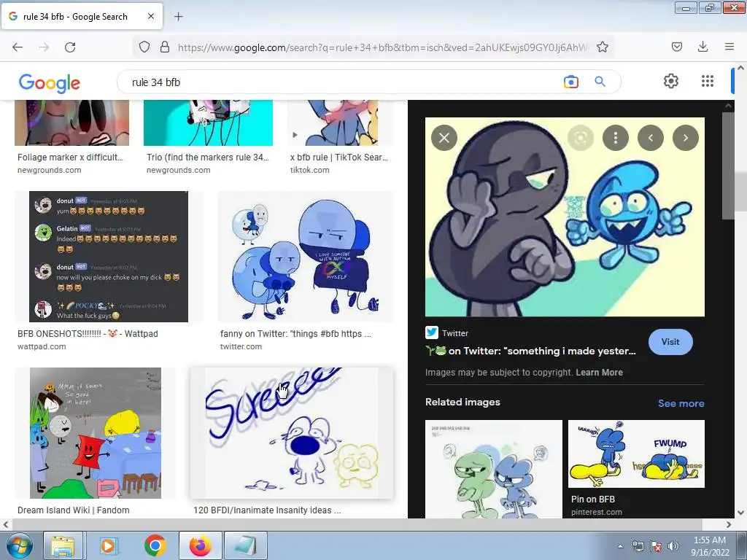747x560 pixels.
Task: Click the Visit button
Action: tap(670, 342)
